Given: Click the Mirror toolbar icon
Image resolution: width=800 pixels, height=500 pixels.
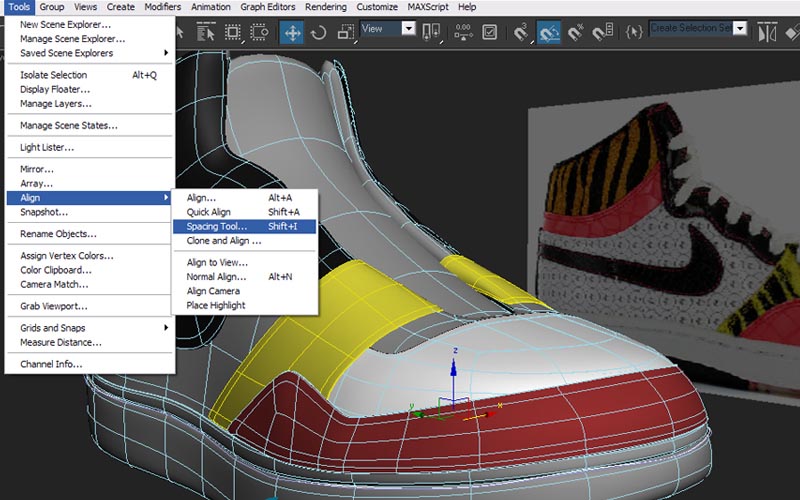Looking at the screenshot, I should pyautogui.click(x=767, y=33).
